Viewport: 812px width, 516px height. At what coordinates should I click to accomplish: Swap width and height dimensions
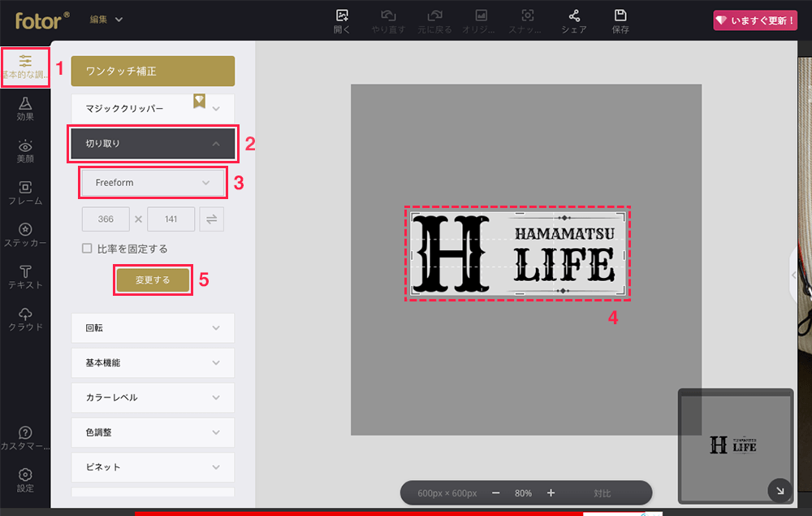coord(211,219)
